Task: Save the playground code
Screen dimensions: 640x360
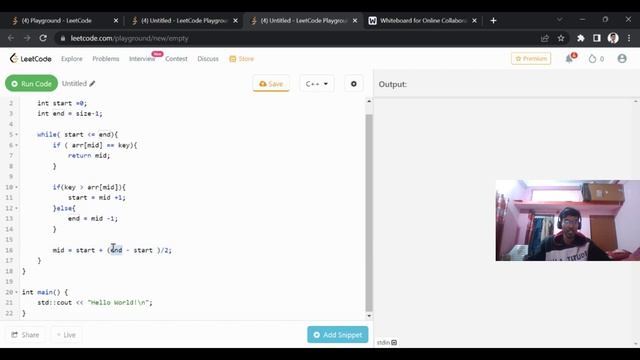Action: pyautogui.click(x=271, y=84)
